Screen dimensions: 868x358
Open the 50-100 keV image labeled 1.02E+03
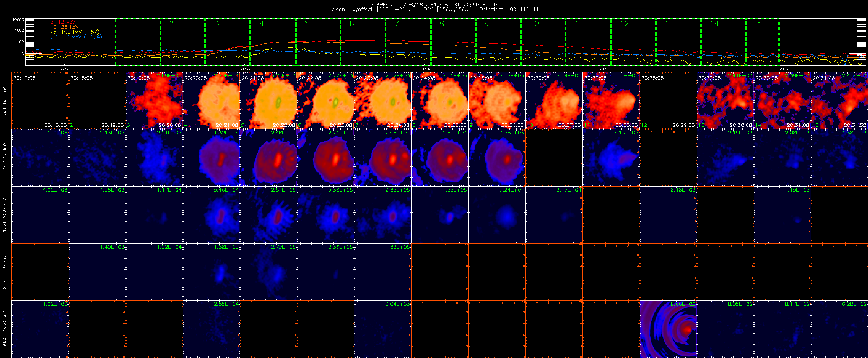40,329
